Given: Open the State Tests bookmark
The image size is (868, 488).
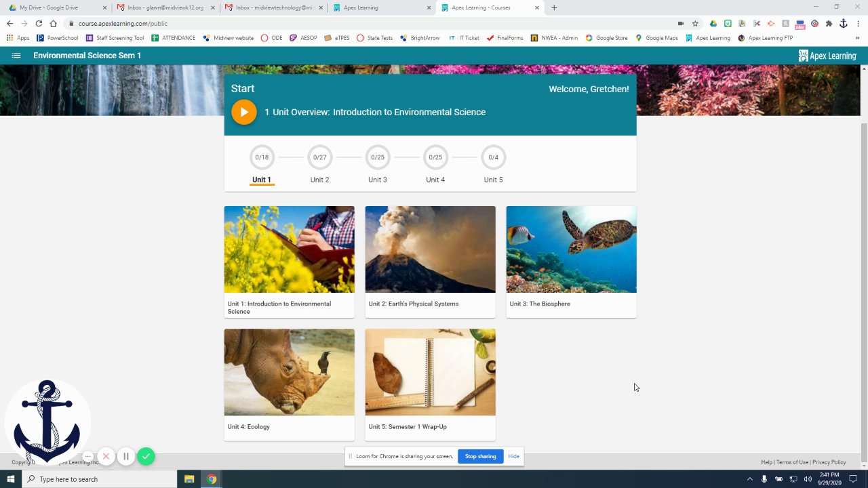Looking at the screenshot, I should (374, 38).
